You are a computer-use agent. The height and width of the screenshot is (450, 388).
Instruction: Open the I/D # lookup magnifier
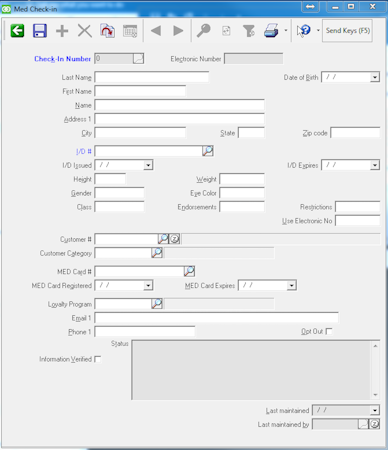(x=208, y=151)
